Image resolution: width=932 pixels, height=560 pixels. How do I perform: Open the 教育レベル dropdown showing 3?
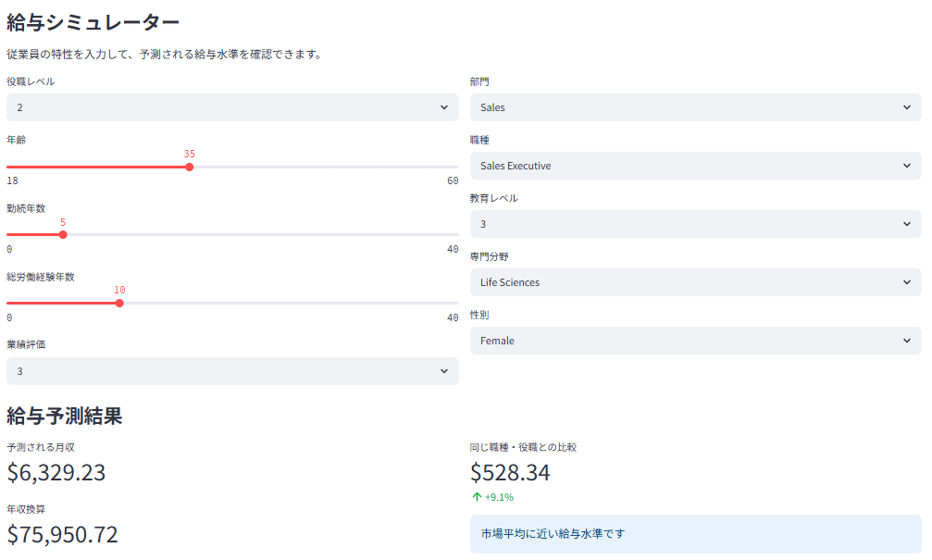695,224
